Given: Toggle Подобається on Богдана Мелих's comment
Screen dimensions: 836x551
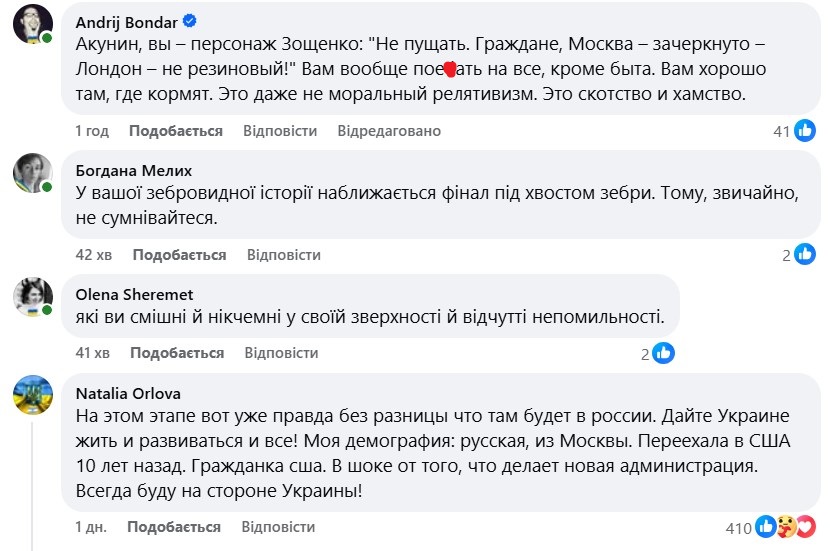Looking at the screenshot, I should 179,255.
